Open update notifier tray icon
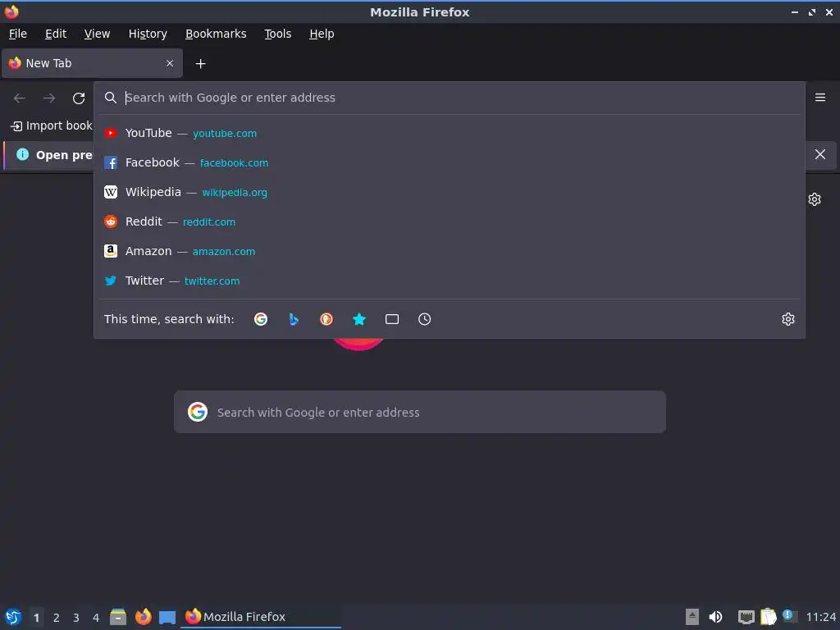Viewport: 840px width, 630px height. [x=789, y=616]
